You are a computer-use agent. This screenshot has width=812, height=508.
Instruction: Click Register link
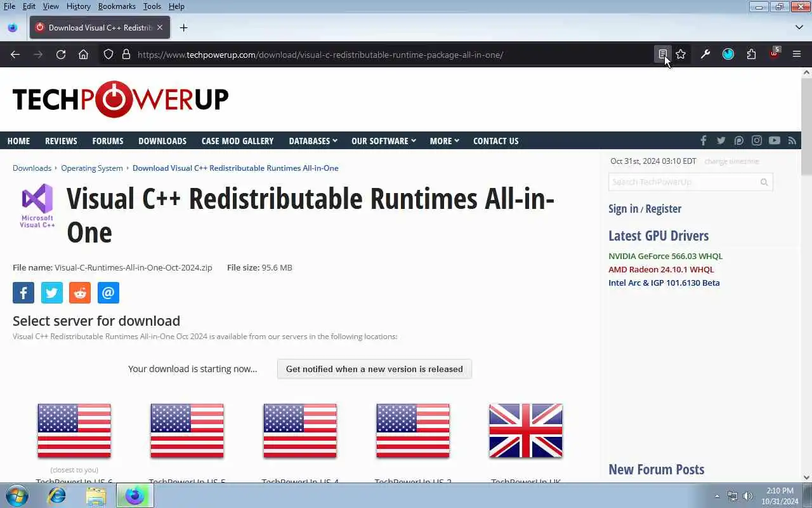pos(663,209)
